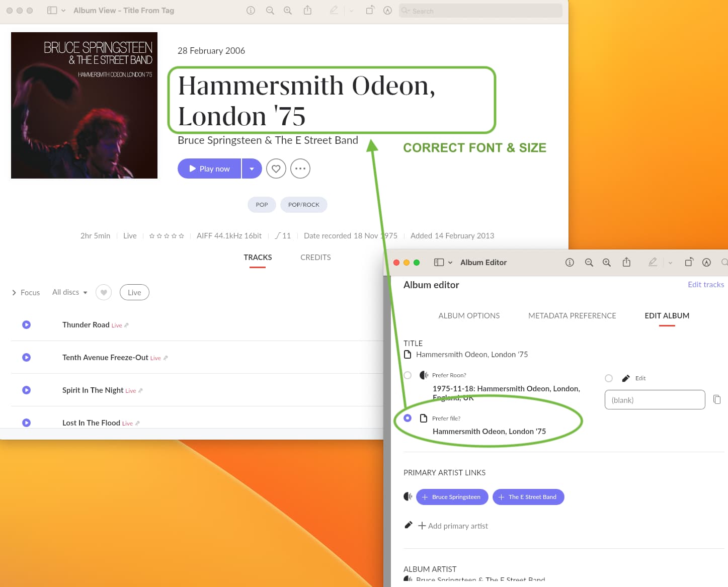Switch to the TRACKS tab
The image size is (728, 587).
[x=258, y=258]
